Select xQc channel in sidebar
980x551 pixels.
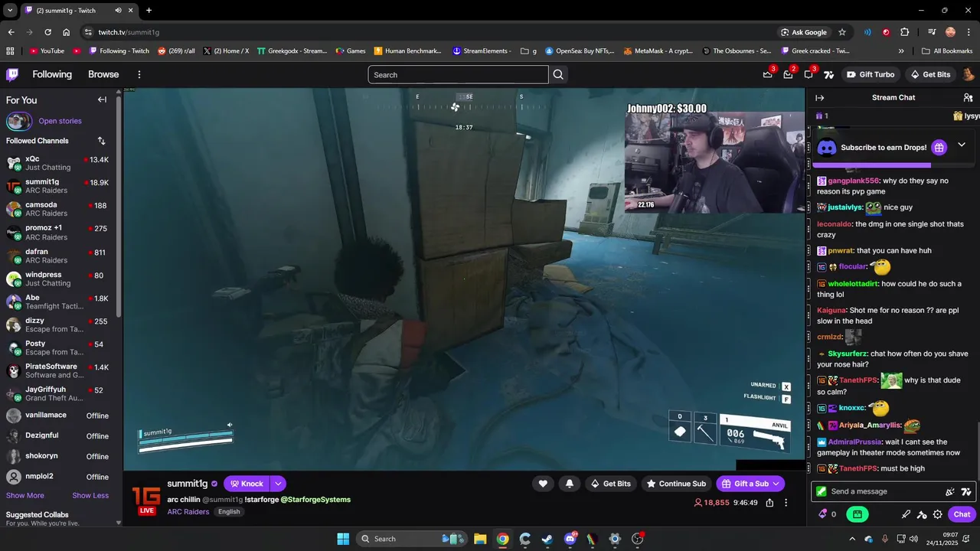(58, 163)
